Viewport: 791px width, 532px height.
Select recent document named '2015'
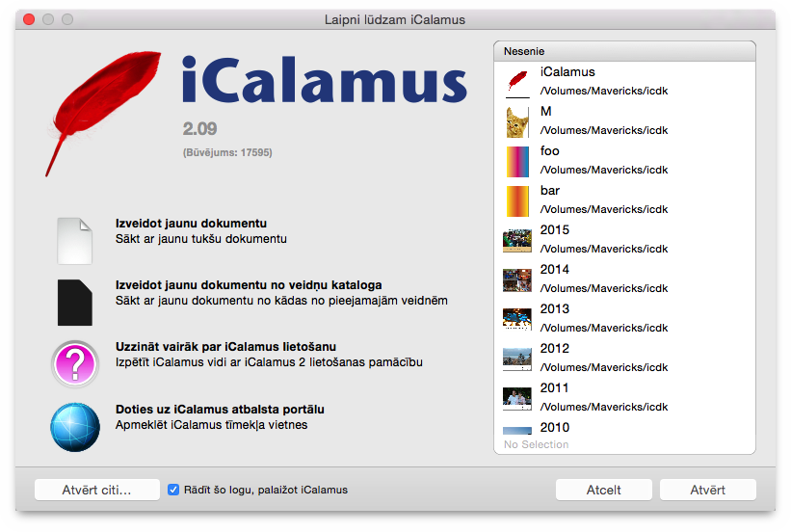click(x=624, y=239)
